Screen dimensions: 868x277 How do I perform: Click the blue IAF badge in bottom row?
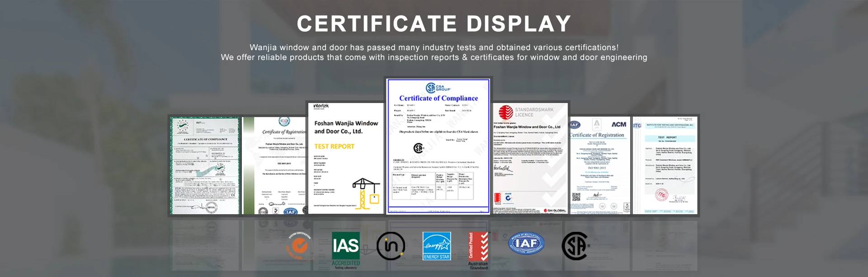click(x=526, y=244)
